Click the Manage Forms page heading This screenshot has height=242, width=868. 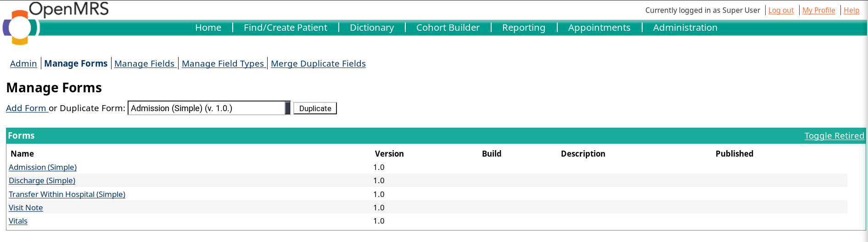click(54, 88)
